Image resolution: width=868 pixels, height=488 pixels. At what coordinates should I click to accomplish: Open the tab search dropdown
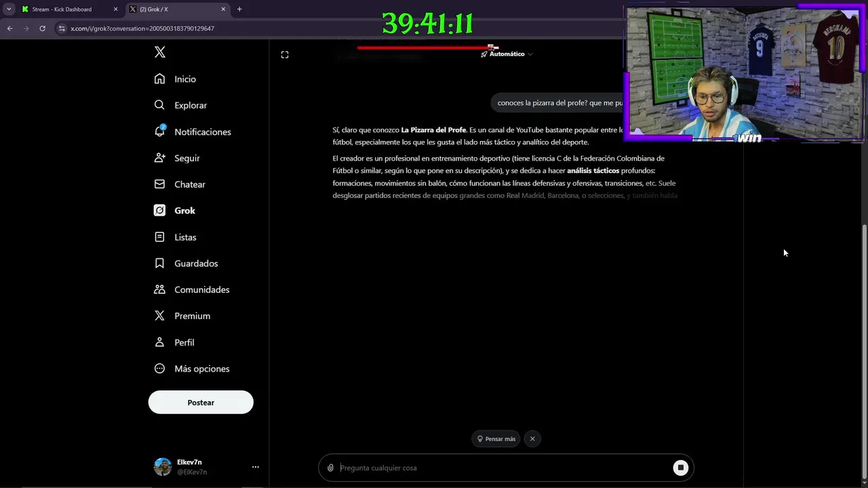[9, 9]
